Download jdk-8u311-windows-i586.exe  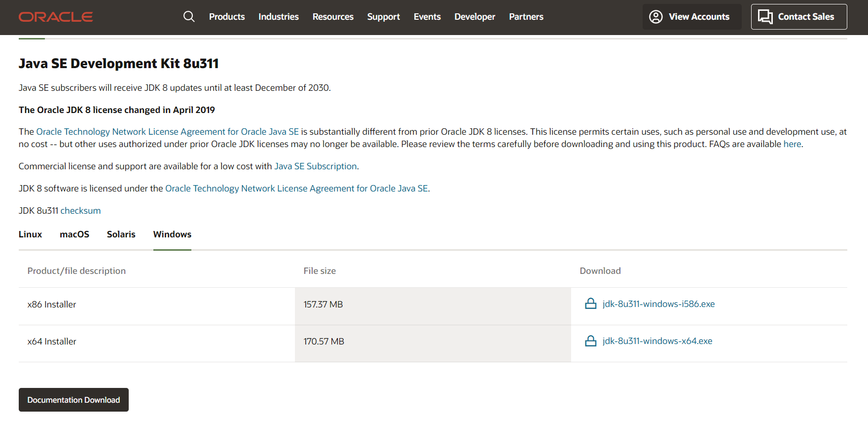[658, 304]
